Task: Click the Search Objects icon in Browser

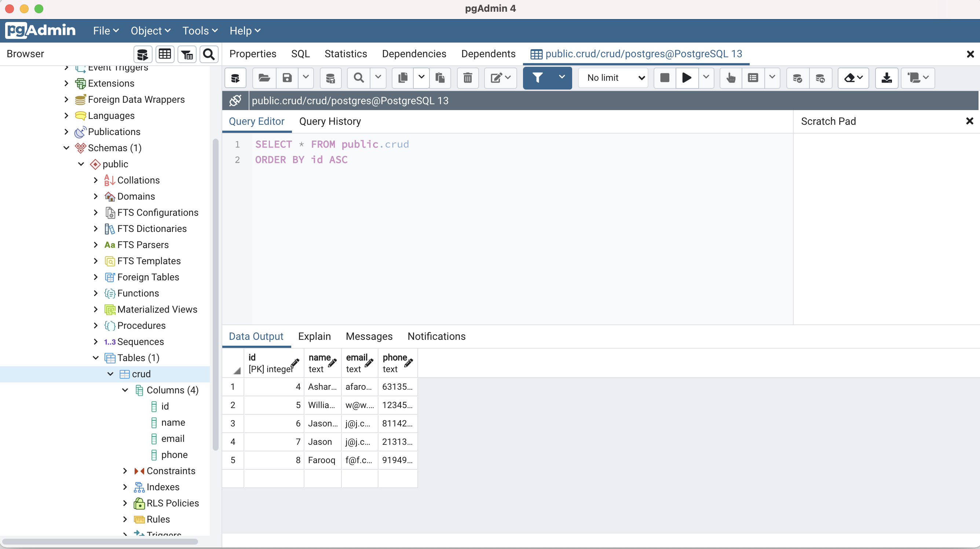Action: tap(208, 54)
